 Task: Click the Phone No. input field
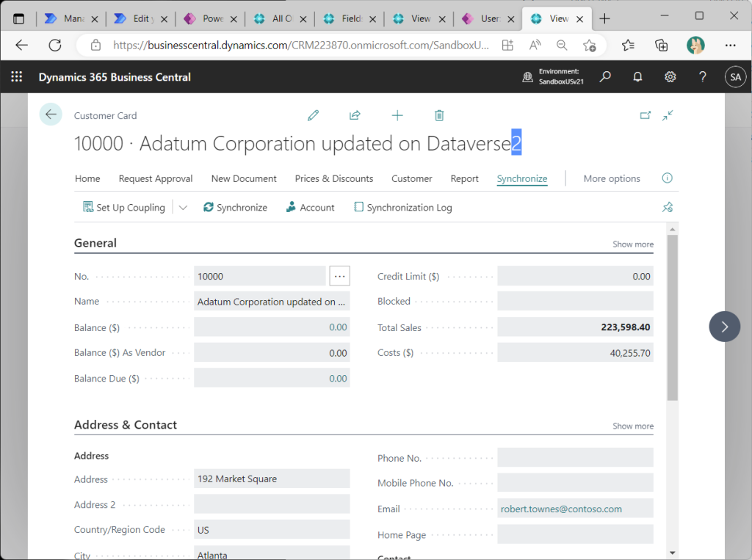(x=575, y=457)
